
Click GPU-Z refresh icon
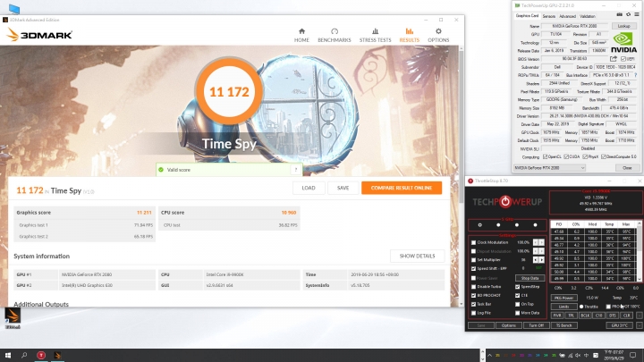point(628,15)
